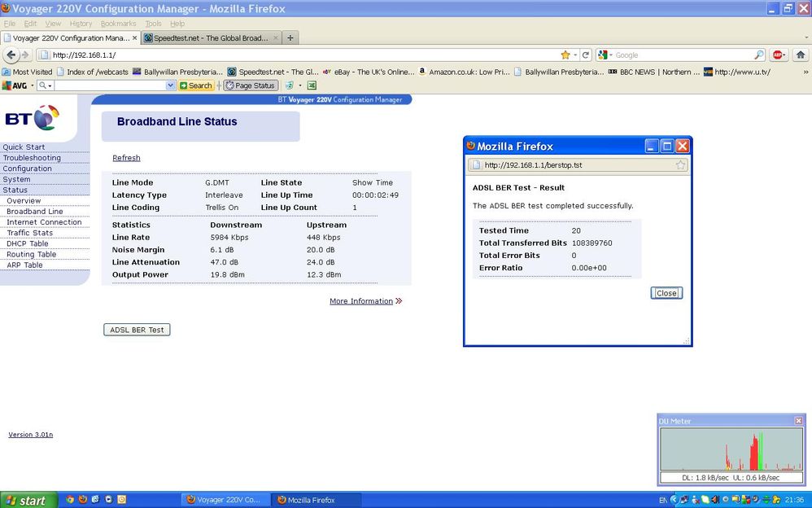Open the Routing Table page

coord(31,255)
